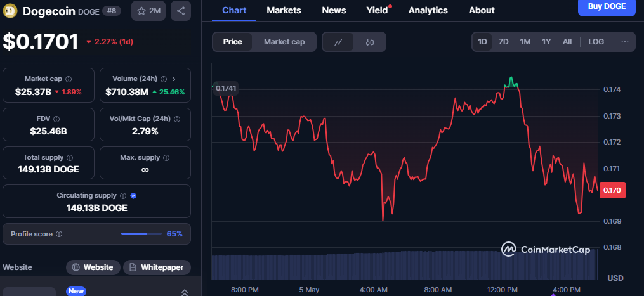
Task: Switch chart to candlestick view icon
Action: point(370,42)
